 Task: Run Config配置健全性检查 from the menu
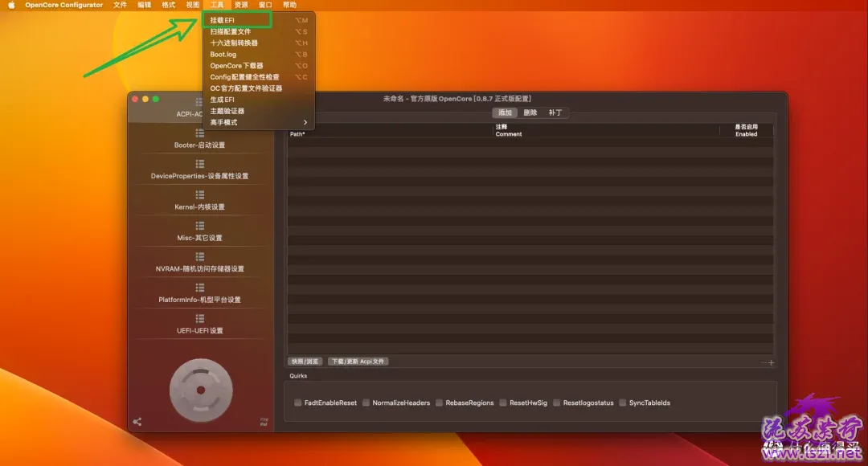coord(259,77)
